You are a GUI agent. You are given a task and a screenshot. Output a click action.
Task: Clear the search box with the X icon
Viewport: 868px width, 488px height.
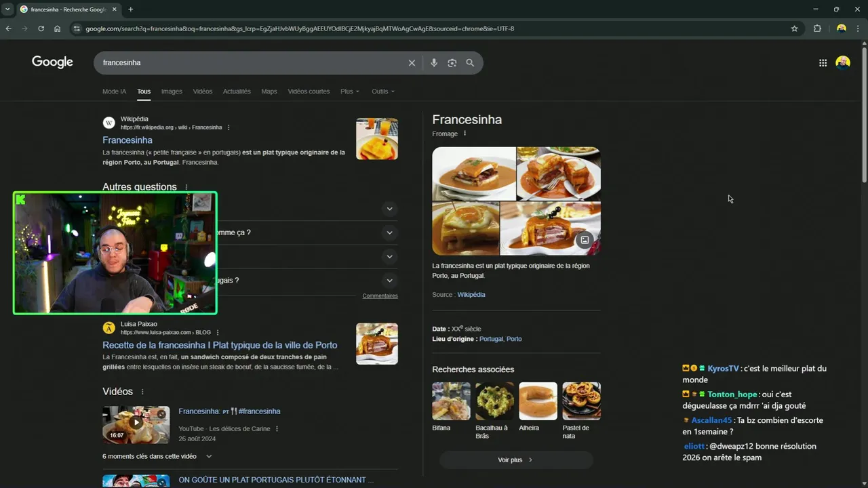(x=412, y=62)
